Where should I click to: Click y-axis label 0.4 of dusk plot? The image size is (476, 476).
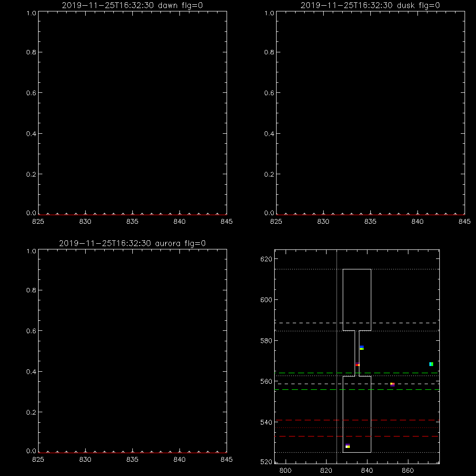pyautogui.click(x=269, y=134)
